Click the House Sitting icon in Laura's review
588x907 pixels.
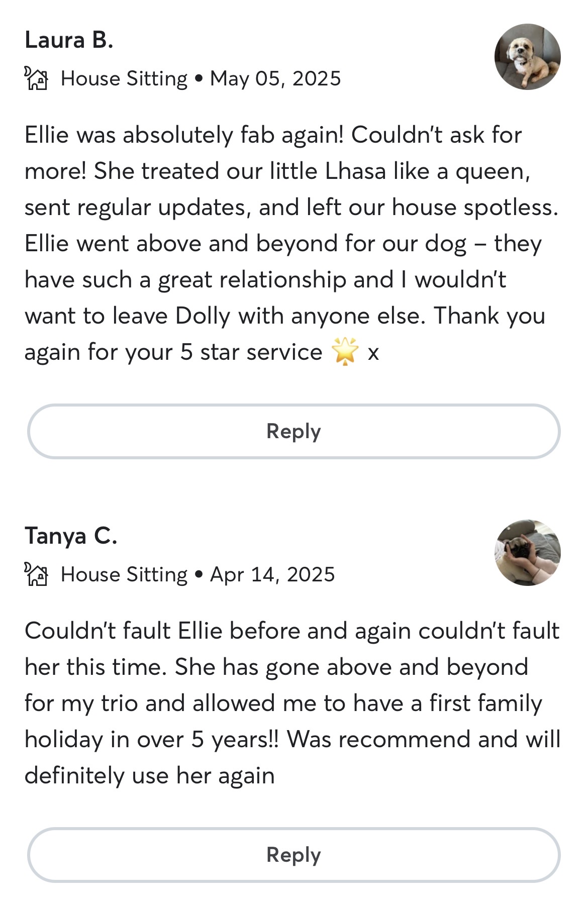point(36,78)
